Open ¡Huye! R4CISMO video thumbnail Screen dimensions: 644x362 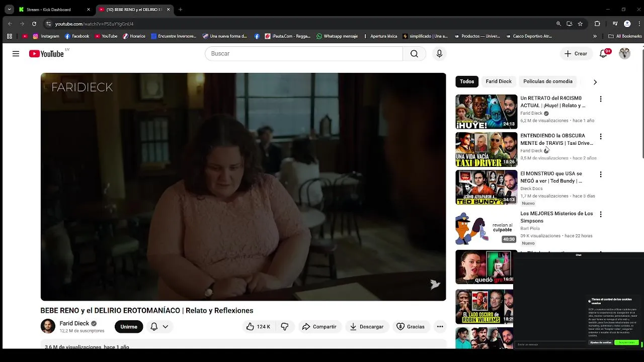click(486, 112)
